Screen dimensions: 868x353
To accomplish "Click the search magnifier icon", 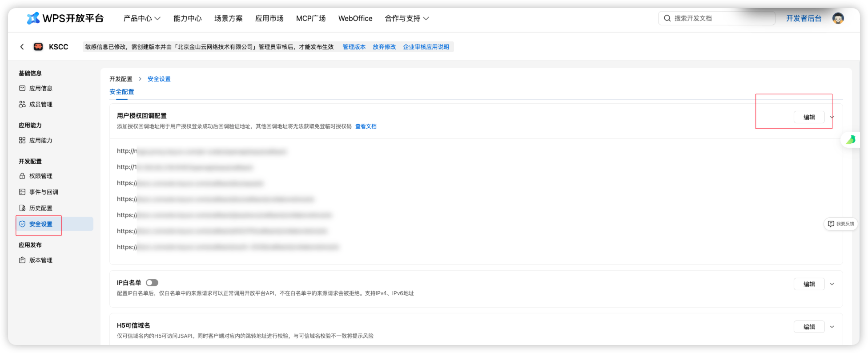I will pyautogui.click(x=667, y=18).
